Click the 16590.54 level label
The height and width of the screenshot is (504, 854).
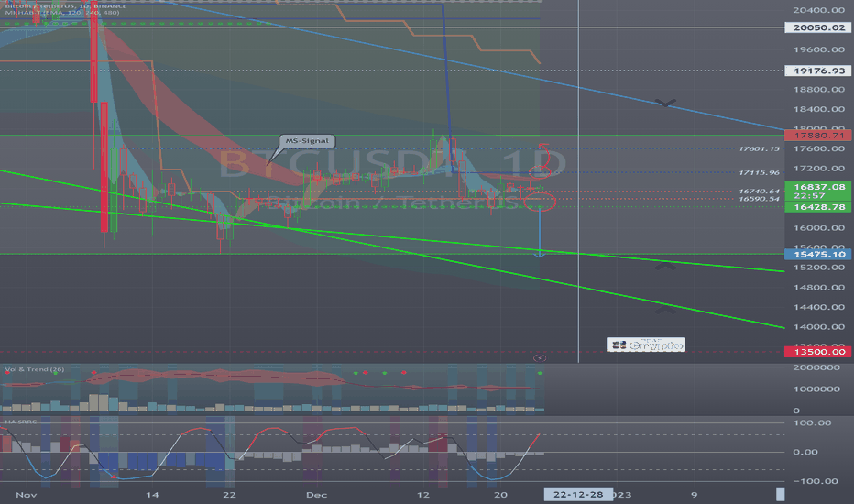(x=759, y=199)
